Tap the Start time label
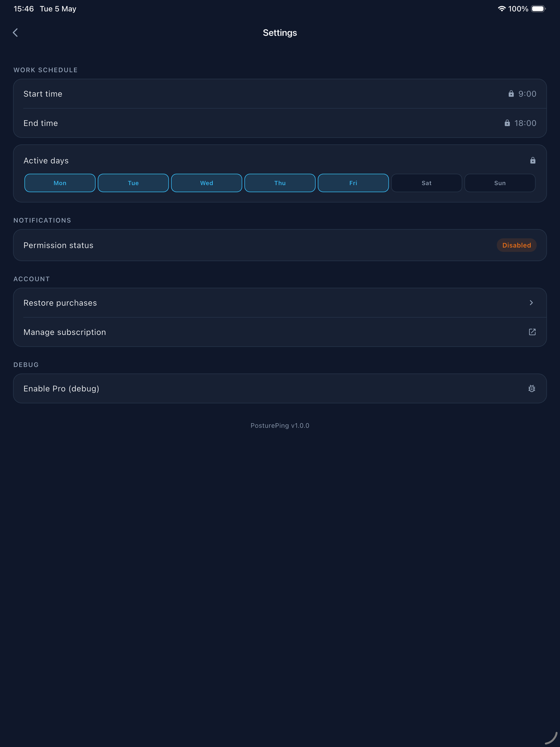 (x=43, y=94)
